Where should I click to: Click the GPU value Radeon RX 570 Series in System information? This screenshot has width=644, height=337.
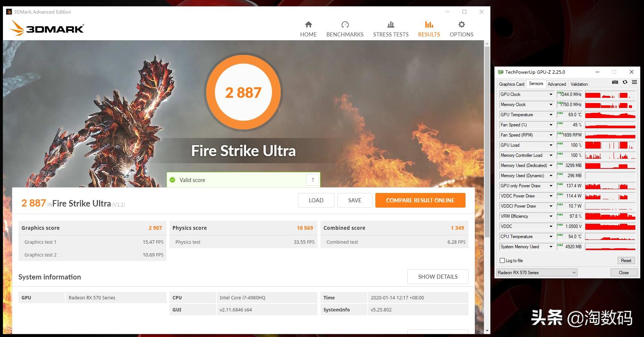92,298
